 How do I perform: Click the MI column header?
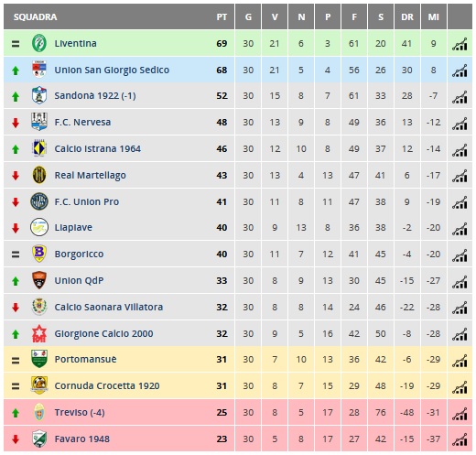pyautogui.click(x=434, y=16)
